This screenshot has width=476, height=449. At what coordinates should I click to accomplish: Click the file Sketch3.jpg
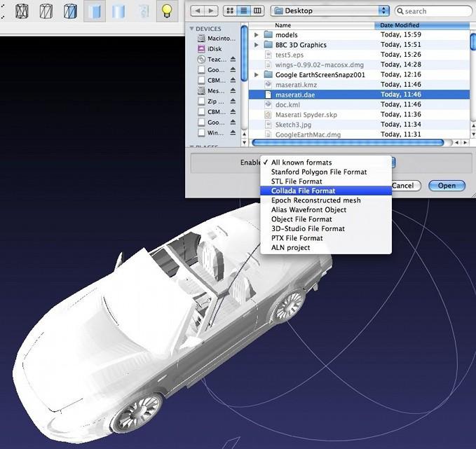[359, 125]
